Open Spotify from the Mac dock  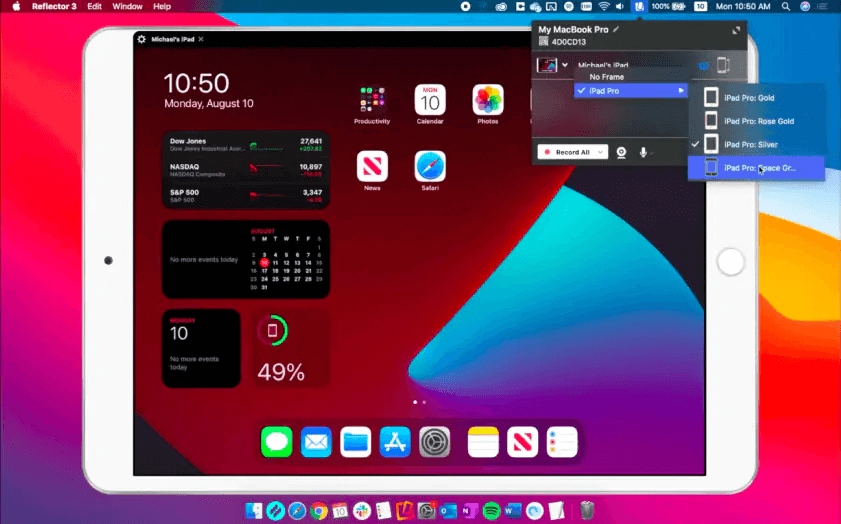[x=491, y=511]
